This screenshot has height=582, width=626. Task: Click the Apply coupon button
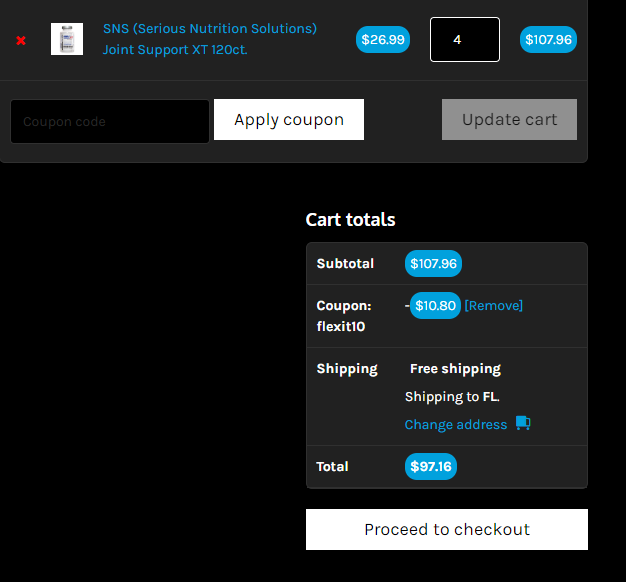pyautogui.click(x=289, y=120)
